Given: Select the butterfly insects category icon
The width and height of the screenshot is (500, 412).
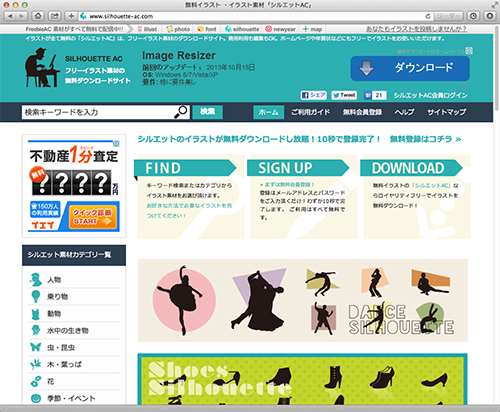Looking at the screenshot, I should tap(35, 347).
